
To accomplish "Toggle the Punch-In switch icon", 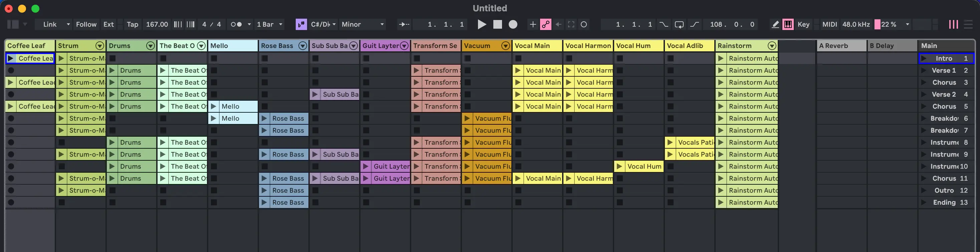I will (x=664, y=24).
